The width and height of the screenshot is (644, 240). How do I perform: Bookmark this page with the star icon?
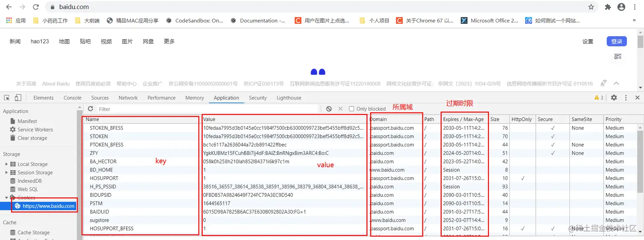point(591,7)
